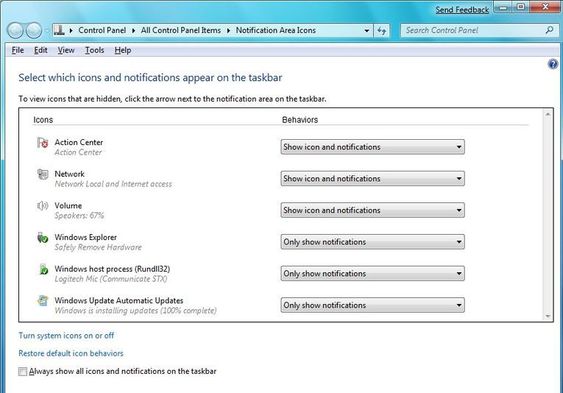Image resolution: width=563 pixels, height=393 pixels.
Task: Click the Control Panel icon in address bar
Action: click(x=59, y=31)
